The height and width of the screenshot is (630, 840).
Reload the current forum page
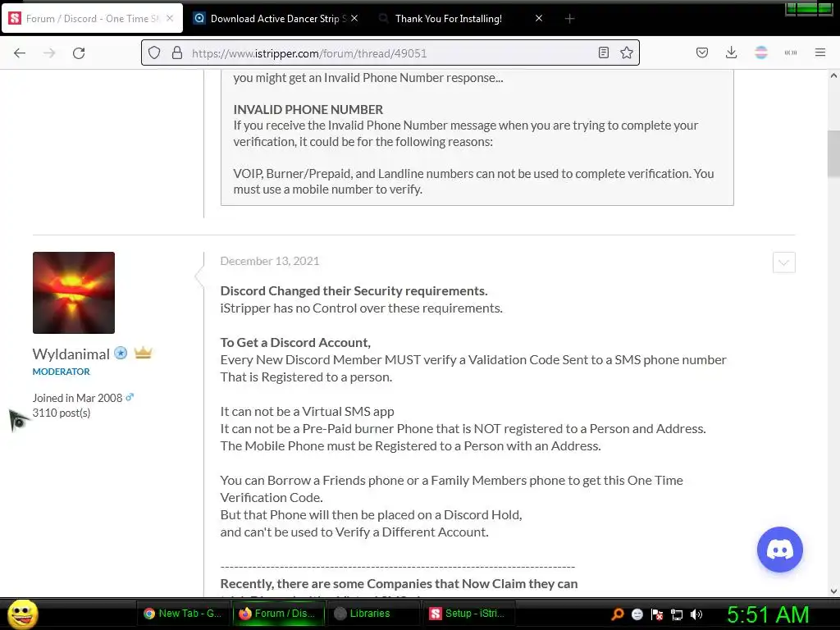coord(79,53)
